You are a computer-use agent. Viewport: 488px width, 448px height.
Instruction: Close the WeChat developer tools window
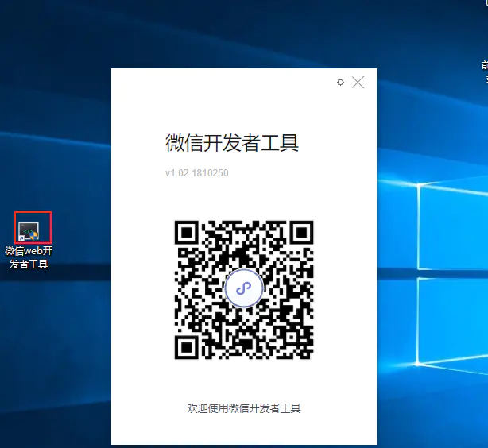tap(358, 83)
